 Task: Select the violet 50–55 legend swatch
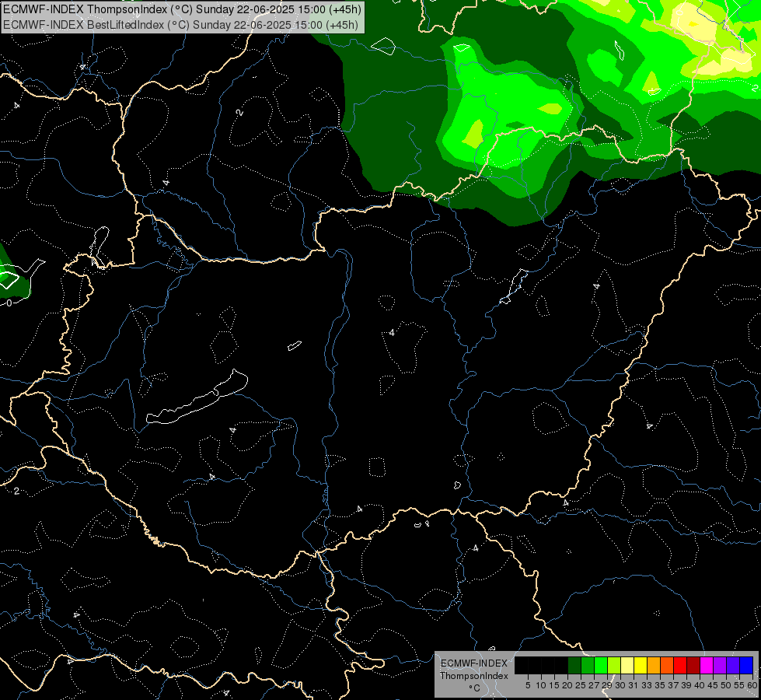(733, 666)
